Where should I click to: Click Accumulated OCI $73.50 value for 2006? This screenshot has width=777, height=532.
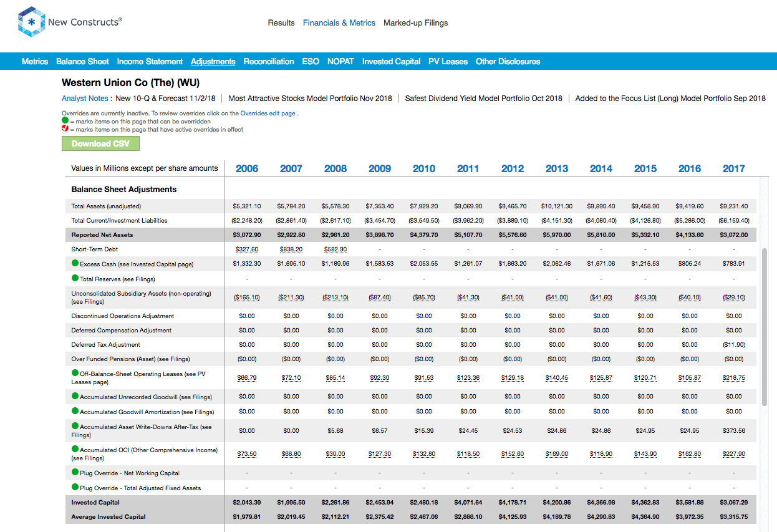[x=247, y=454]
